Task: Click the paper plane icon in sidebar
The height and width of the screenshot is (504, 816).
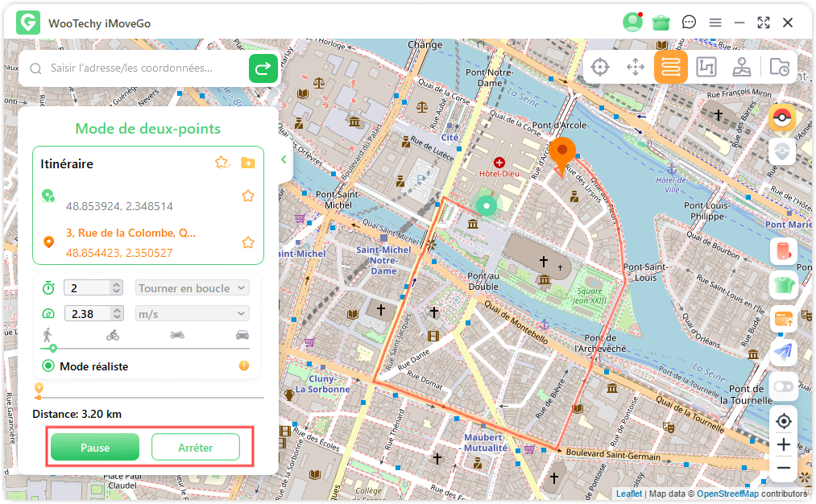Action: tap(783, 352)
